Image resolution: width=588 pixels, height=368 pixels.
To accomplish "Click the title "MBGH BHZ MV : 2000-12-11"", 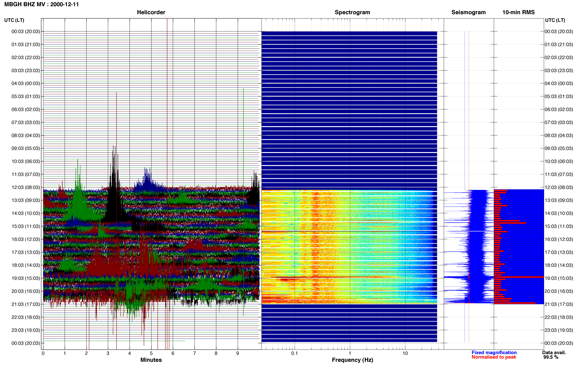I will pos(42,4).
